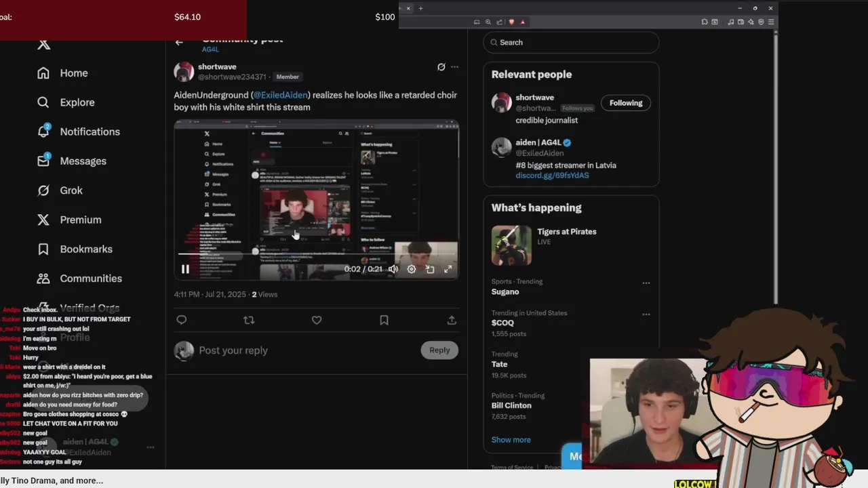Open the discord.gg/69fsYdAS link

tap(552, 176)
